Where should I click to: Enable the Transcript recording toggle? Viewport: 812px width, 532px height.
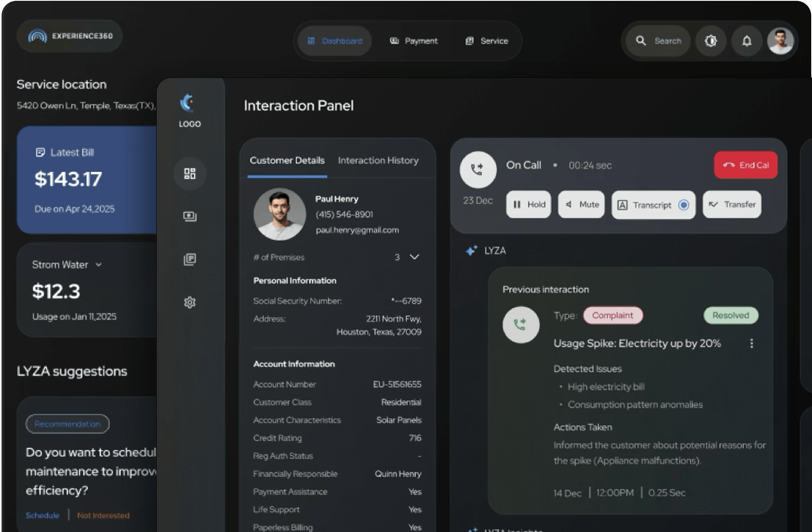click(x=683, y=205)
